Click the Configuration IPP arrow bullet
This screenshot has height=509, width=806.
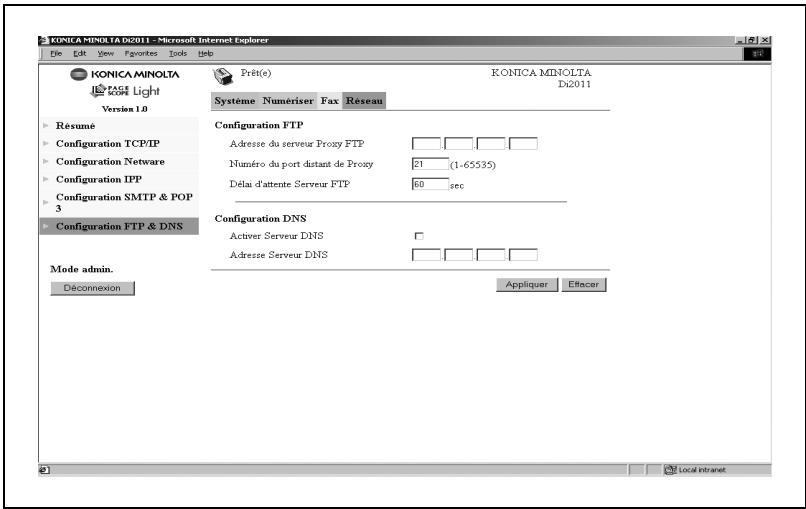click(x=46, y=179)
